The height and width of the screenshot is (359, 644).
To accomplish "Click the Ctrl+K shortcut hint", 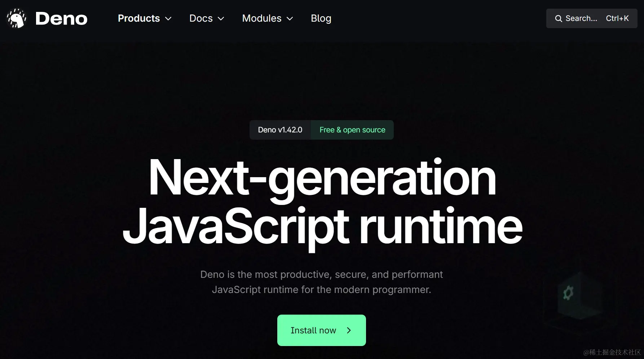I will tap(617, 18).
